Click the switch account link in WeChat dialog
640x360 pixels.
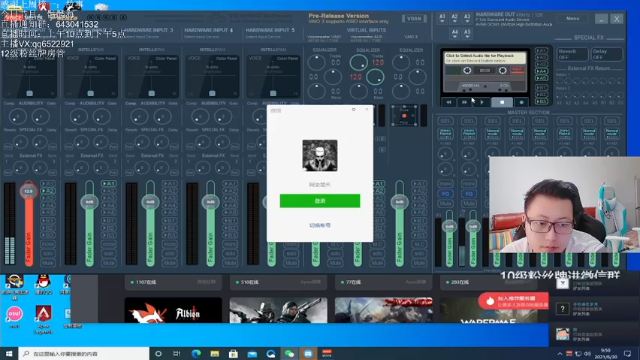click(320, 225)
